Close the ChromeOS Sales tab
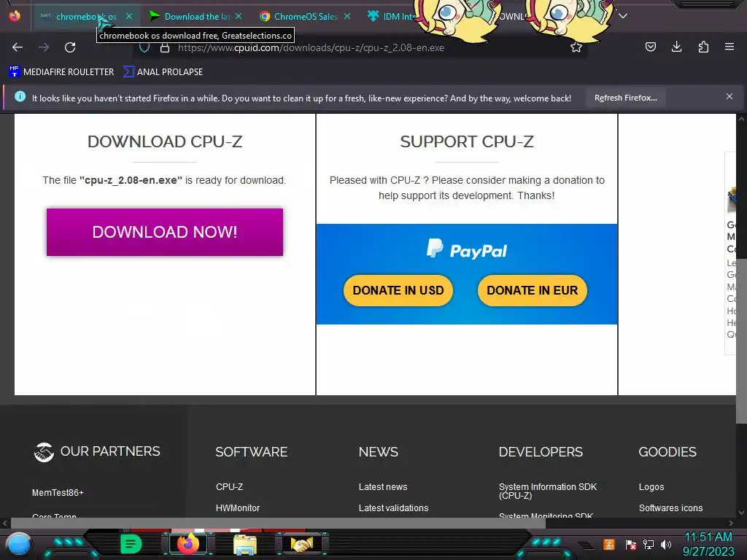747x560 pixels. [x=347, y=16]
